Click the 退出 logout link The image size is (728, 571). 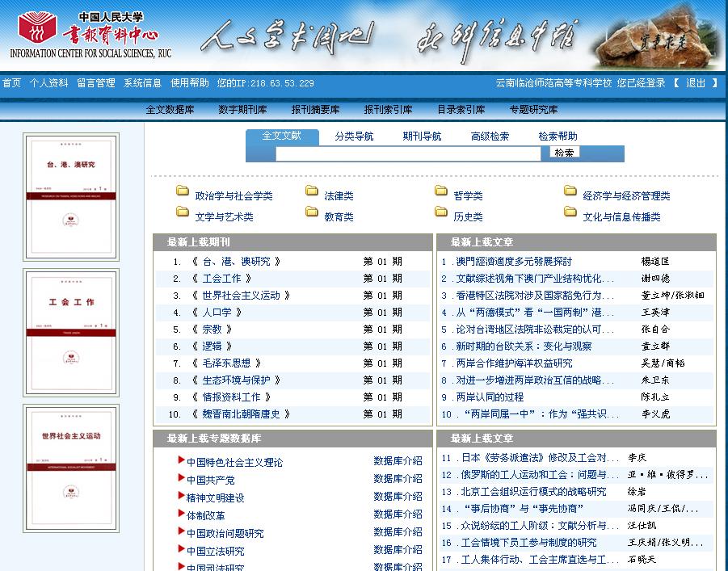point(696,83)
